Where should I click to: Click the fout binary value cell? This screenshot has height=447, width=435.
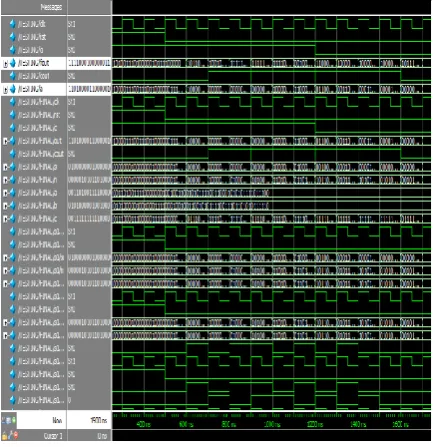[x=89, y=63]
